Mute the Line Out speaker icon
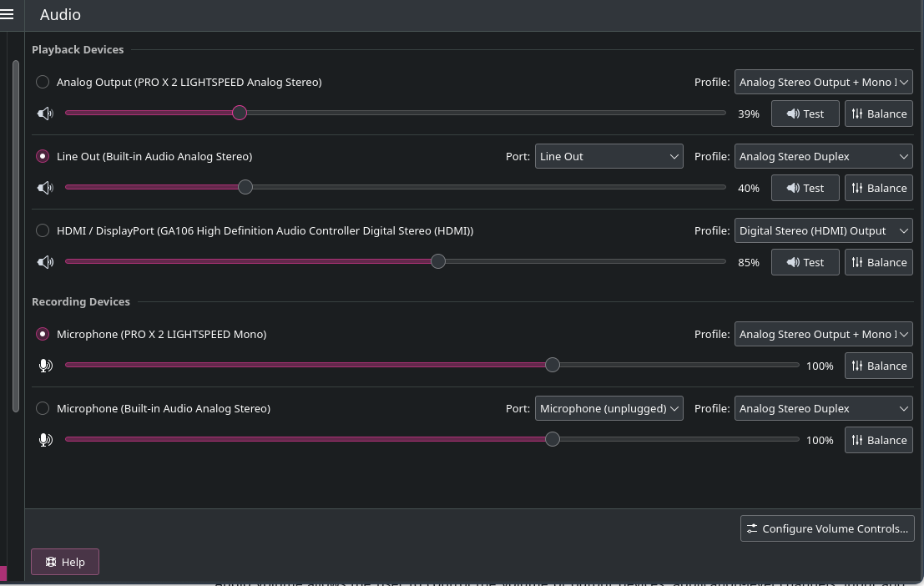Image resolution: width=924 pixels, height=586 pixels. point(46,188)
